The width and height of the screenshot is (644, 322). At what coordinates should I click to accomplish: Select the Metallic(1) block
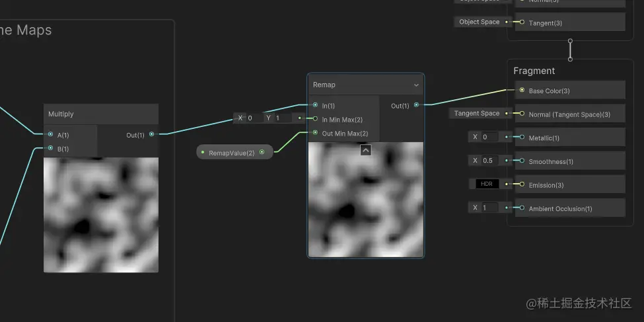[x=570, y=137]
